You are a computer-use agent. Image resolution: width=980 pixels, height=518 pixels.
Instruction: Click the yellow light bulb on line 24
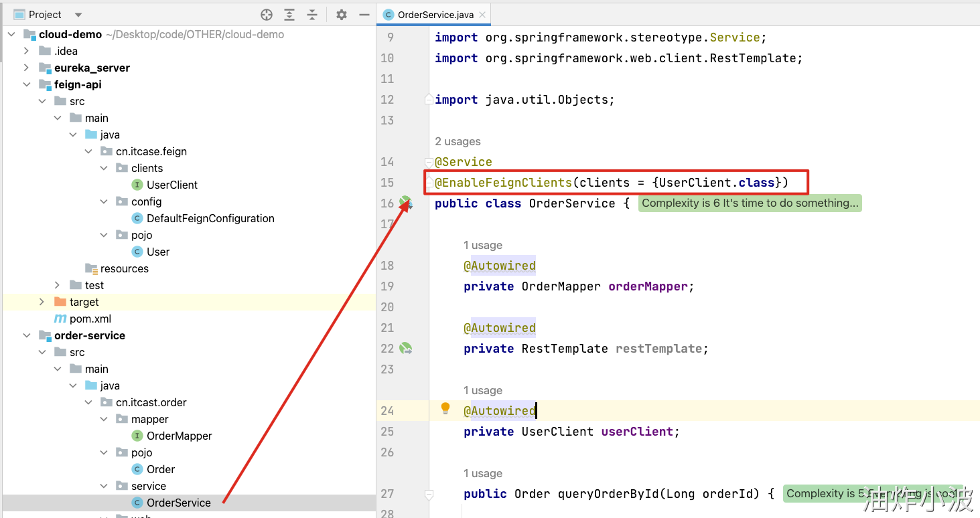point(445,408)
